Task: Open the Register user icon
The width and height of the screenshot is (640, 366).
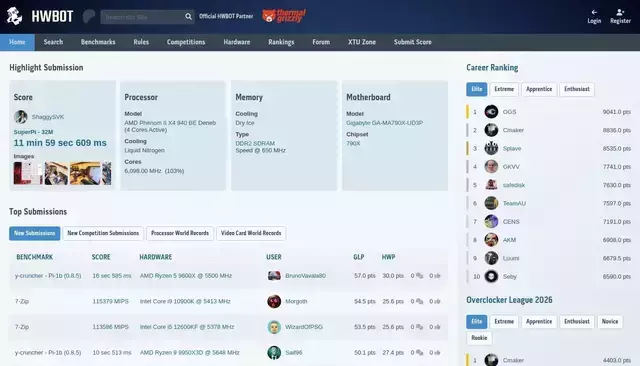Action: tap(620, 12)
